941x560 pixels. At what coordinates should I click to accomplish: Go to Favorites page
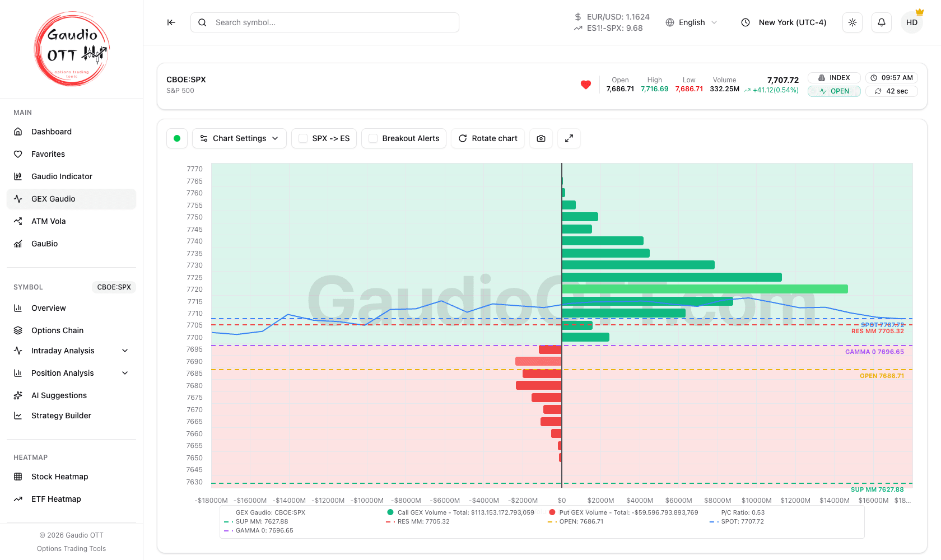tap(71, 154)
